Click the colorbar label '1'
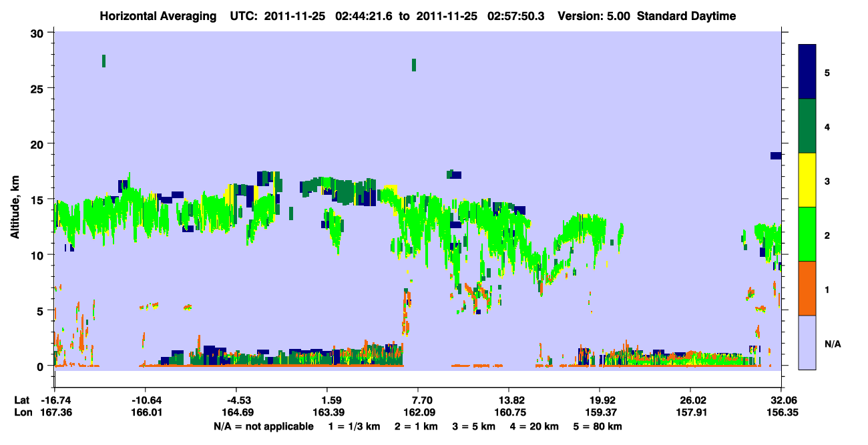 coord(827,290)
